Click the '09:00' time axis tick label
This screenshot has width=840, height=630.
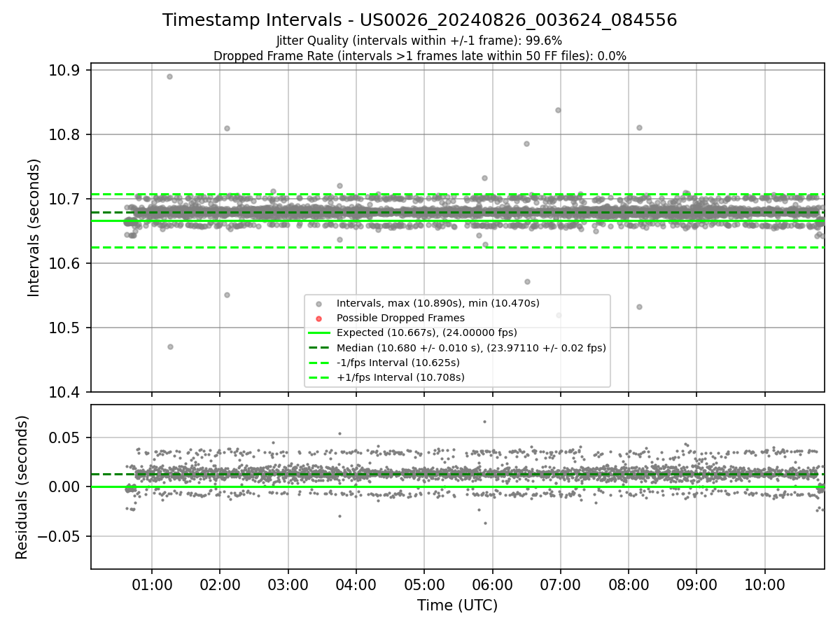[x=696, y=585]
